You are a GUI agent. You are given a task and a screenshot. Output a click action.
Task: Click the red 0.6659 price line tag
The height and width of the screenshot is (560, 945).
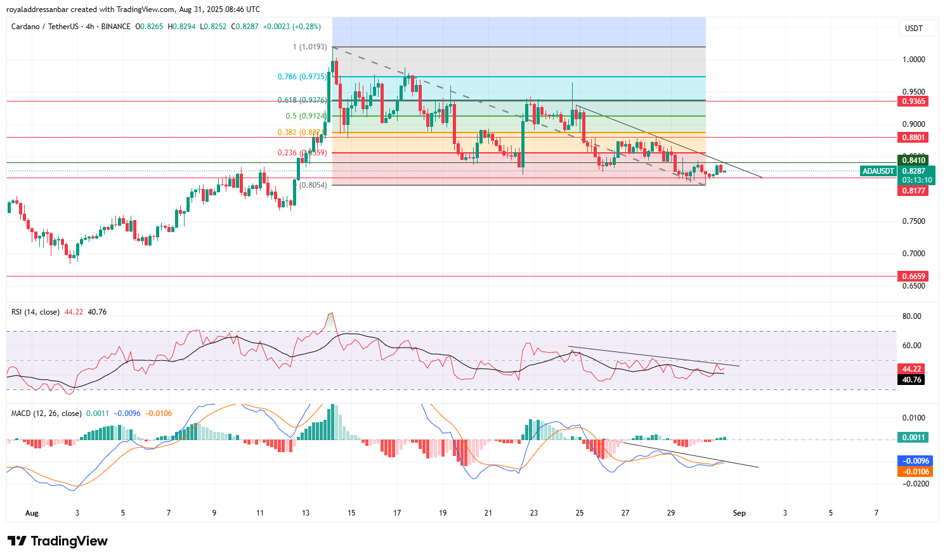[913, 277]
